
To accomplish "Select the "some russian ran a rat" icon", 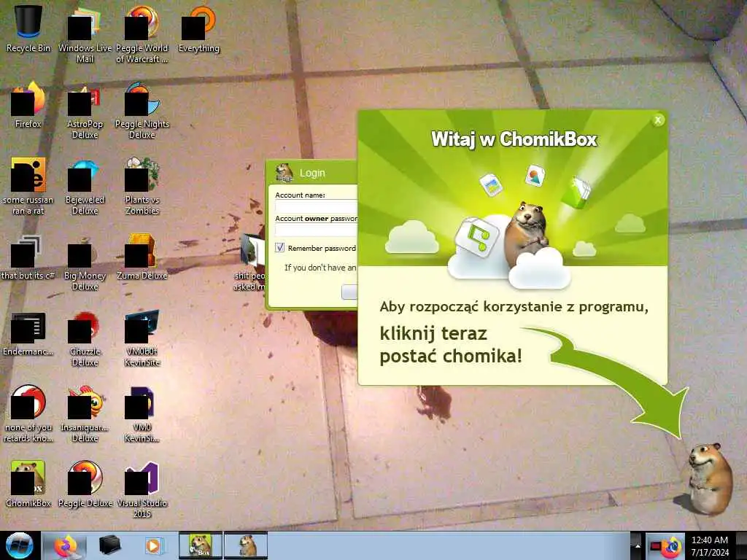I will coord(28,186).
